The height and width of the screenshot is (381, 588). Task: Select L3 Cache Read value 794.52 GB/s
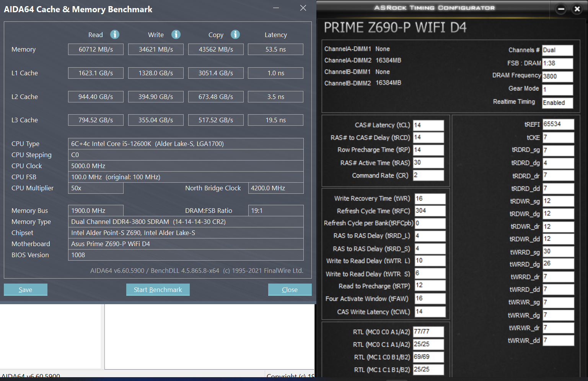pyautogui.click(x=96, y=120)
